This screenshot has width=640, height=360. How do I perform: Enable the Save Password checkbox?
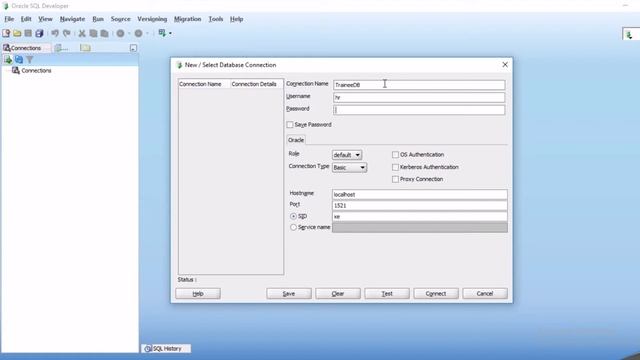pyautogui.click(x=290, y=125)
